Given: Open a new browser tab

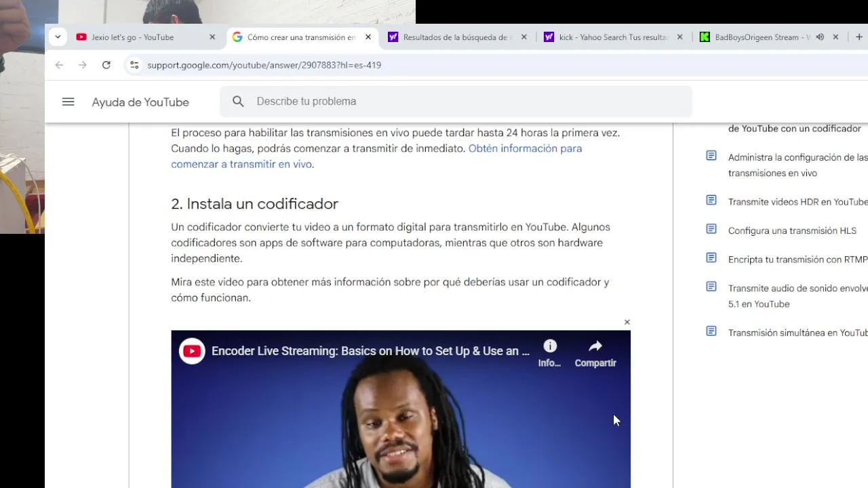Looking at the screenshot, I should coord(859,37).
